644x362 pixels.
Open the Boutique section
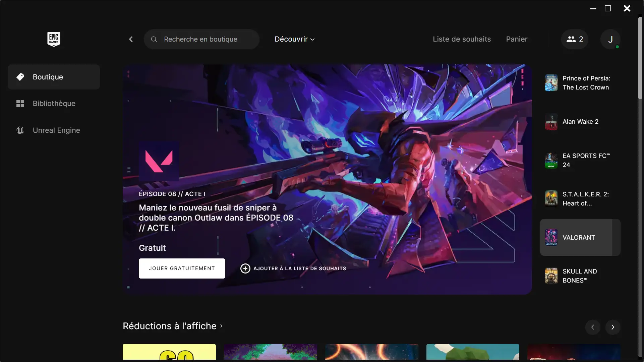pyautogui.click(x=54, y=77)
